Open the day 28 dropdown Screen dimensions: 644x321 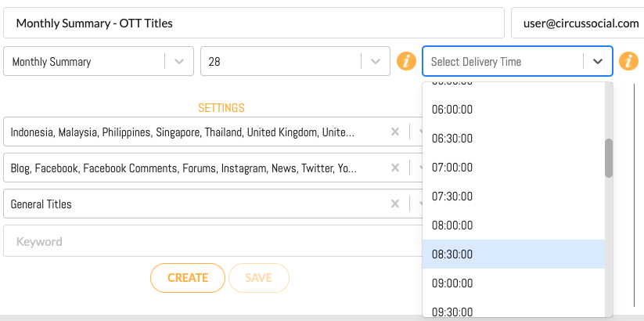[x=376, y=61]
